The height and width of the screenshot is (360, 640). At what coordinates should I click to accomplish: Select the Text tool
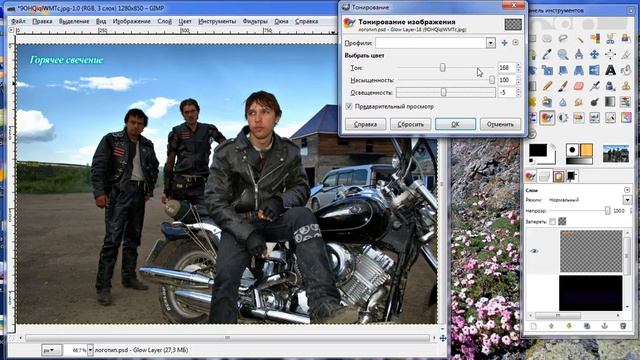611,70
